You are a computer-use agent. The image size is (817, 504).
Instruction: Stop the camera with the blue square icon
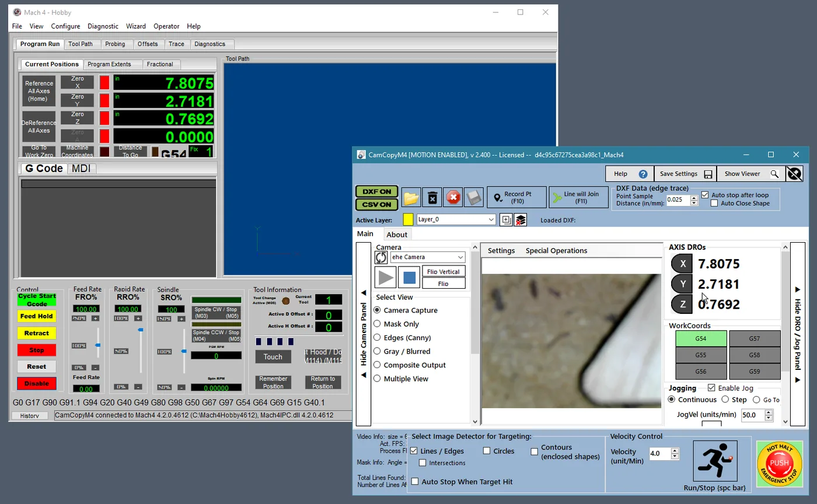(410, 278)
